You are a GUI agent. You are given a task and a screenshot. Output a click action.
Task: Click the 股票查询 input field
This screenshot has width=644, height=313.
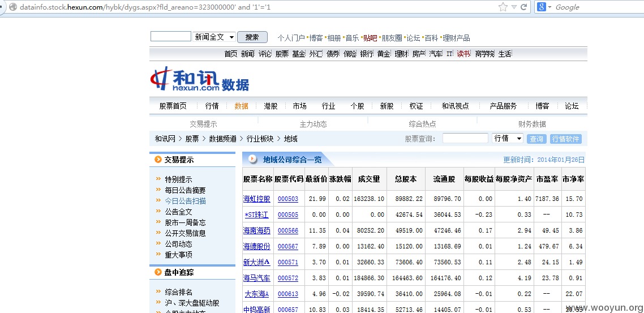[465, 139]
